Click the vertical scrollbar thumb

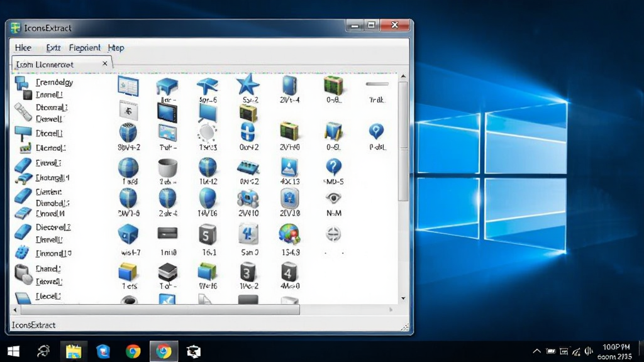coord(403,141)
